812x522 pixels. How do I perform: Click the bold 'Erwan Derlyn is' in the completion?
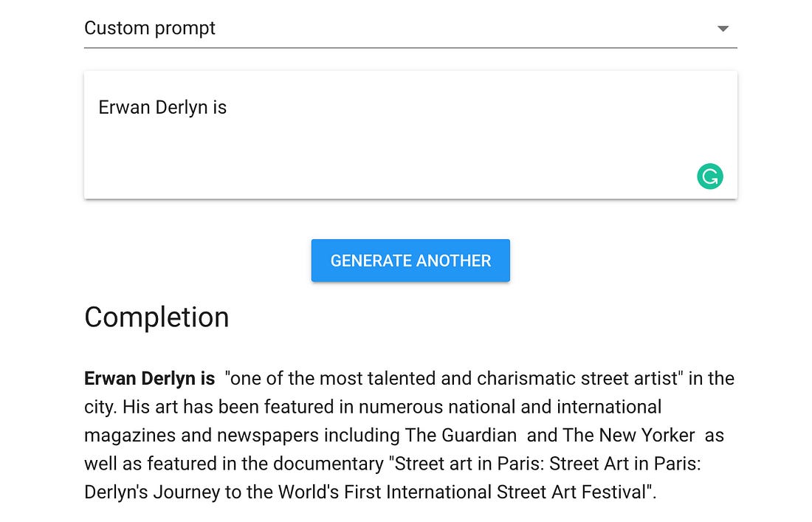point(149,379)
